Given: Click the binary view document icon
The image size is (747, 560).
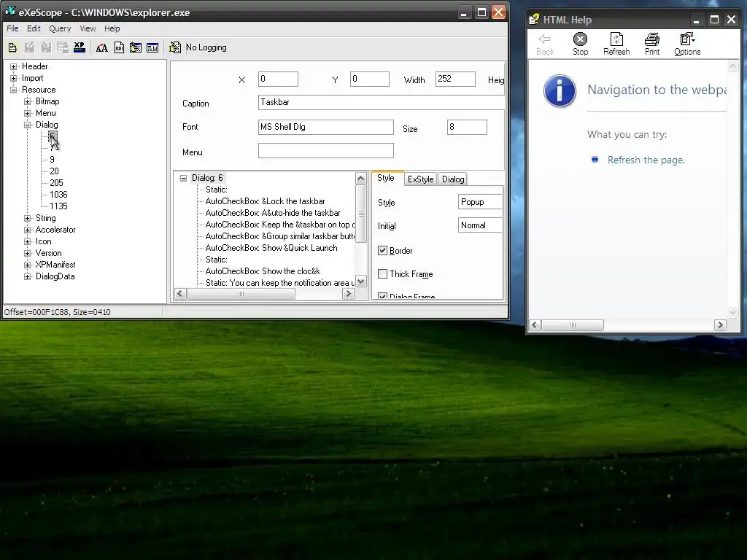Looking at the screenshot, I should pyautogui.click(x=119, y=47).
